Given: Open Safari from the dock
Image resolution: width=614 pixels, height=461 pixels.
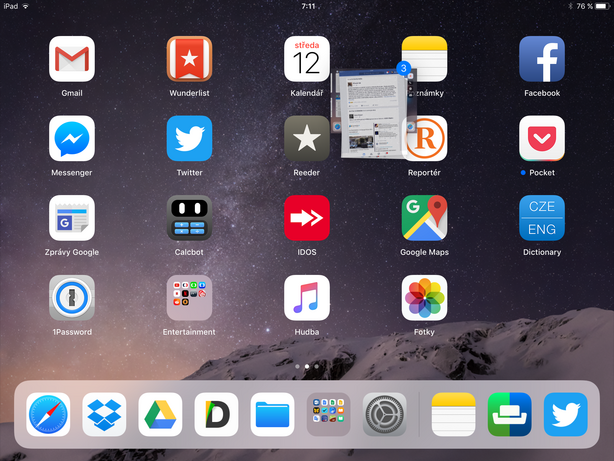Looking at the screenshot, I should tap(48, 414).
